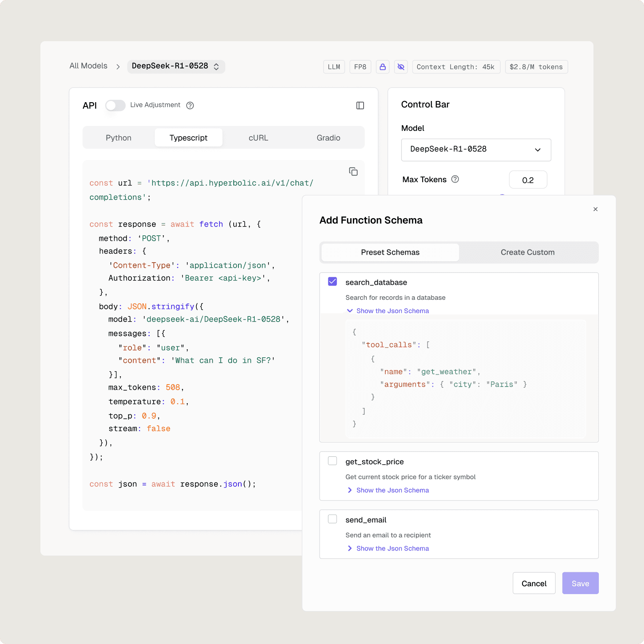Viewport: 644px width, 644px height.
Task: Copy the Typescript code snippet
Action: point(353,171)
